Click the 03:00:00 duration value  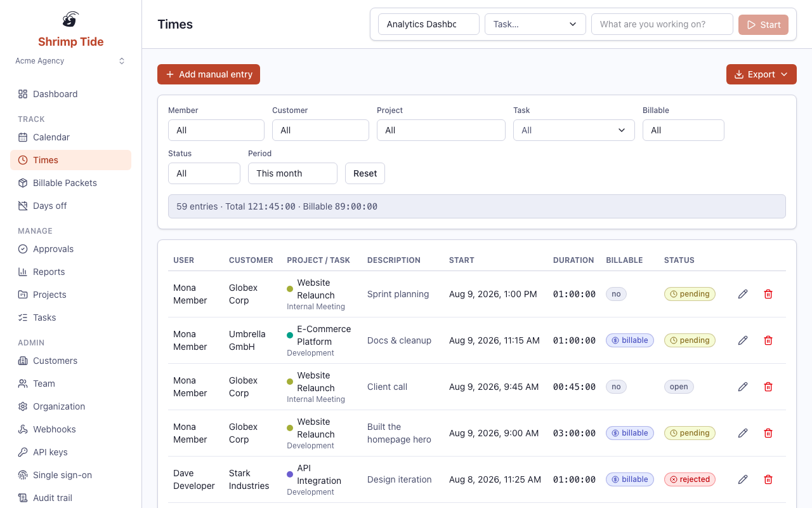click(x=574, y=433)
